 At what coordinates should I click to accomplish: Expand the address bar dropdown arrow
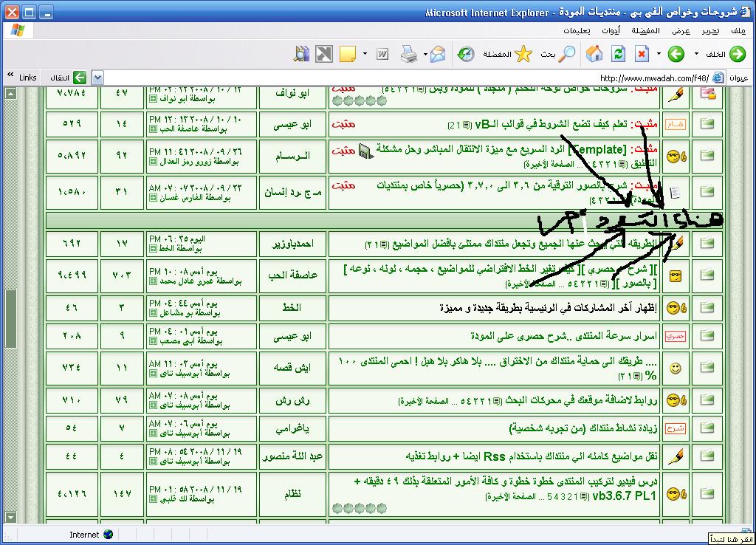(x=98, y=78)
